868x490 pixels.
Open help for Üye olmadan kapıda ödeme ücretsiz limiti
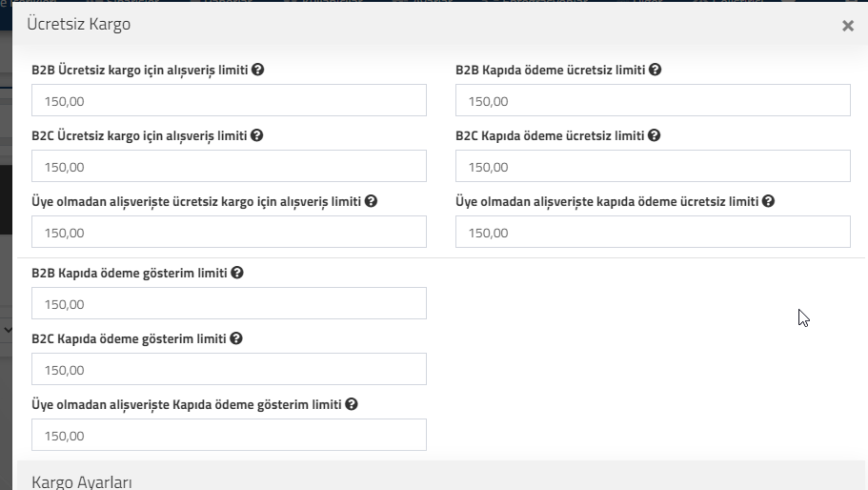click(768, 201)
